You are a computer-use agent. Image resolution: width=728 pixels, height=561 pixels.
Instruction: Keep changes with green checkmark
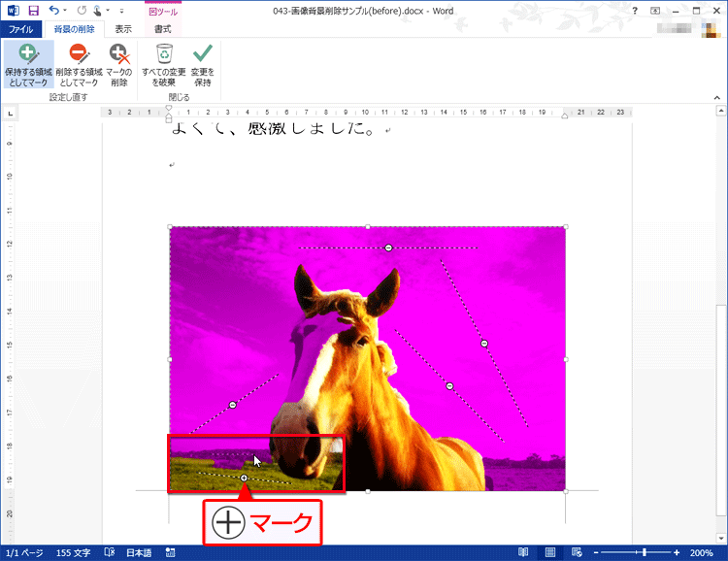[x=203, y=64]
